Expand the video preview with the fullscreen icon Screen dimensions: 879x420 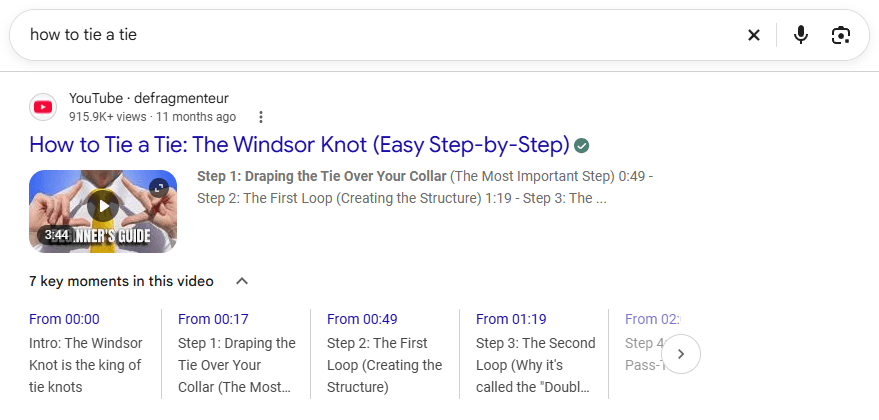pos(159,188)
